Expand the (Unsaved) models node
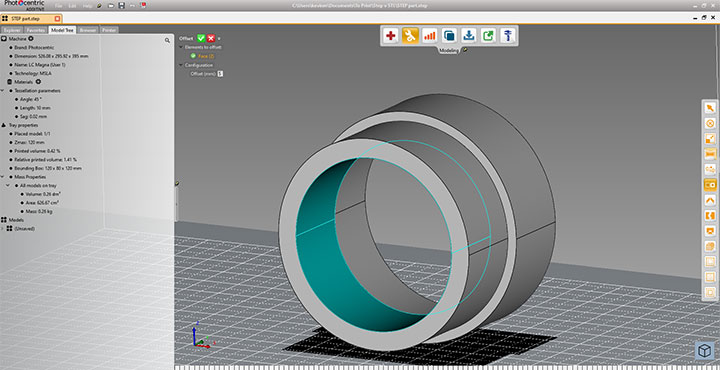The width and height of the screenshot is (720, 370). (3, 228)
